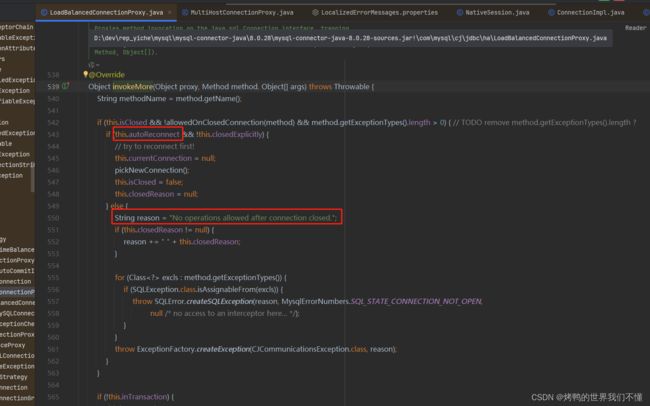Click !this.closedExplicitly in the condition

[x=229, y=134]
